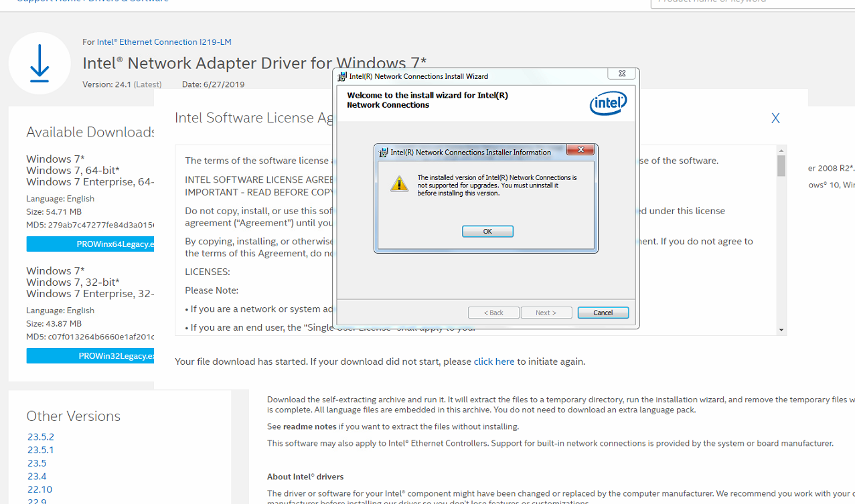Click 'Version: 24.1 (Latest)' text
The height and width of the screenshot is (504, 855).
[123, 84]
